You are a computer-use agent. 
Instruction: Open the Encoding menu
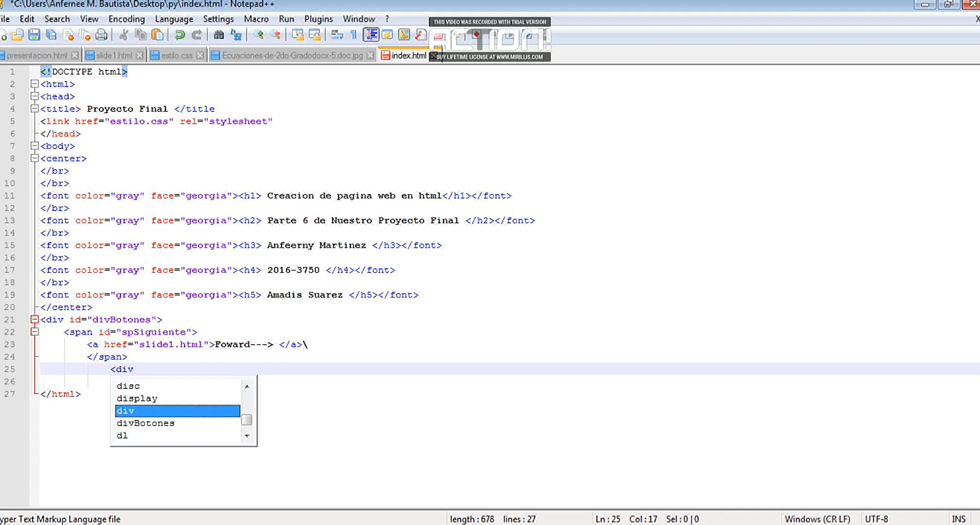click(x=126, y=19)
